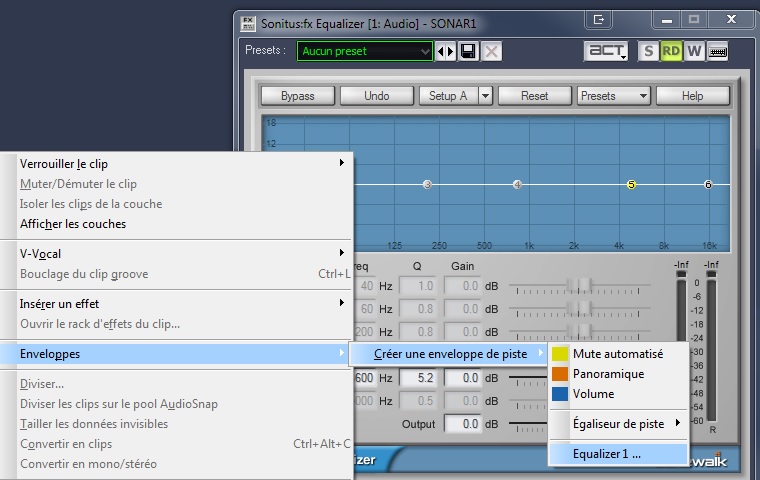Choose Mute automatisé envelope

pyautogui.click(x=618, y=354)
